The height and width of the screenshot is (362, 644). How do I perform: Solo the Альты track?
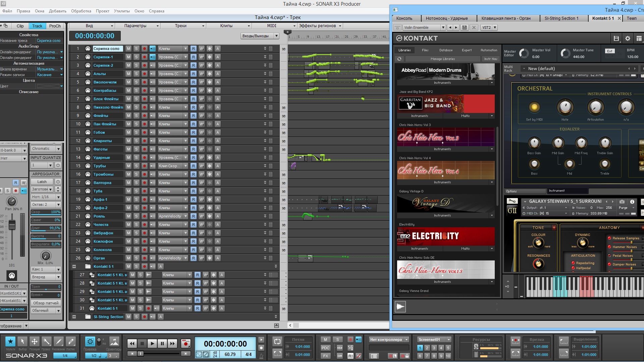coord(137,74)
